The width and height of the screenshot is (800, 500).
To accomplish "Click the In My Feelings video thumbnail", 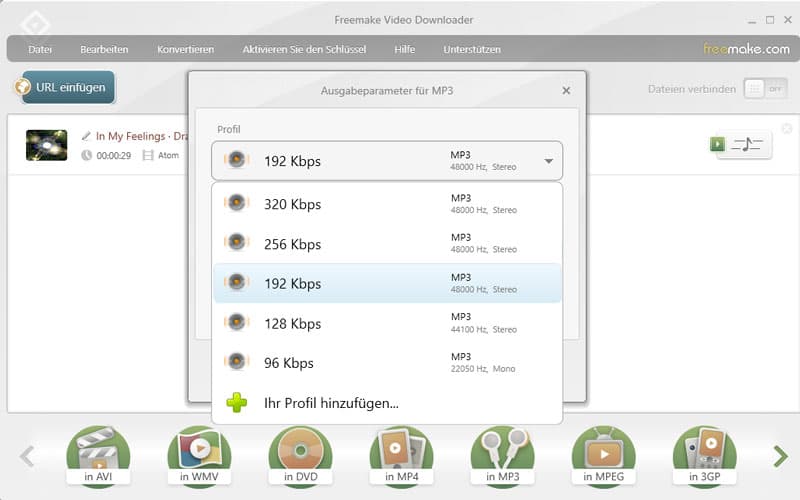I will (x=46, y=145).
